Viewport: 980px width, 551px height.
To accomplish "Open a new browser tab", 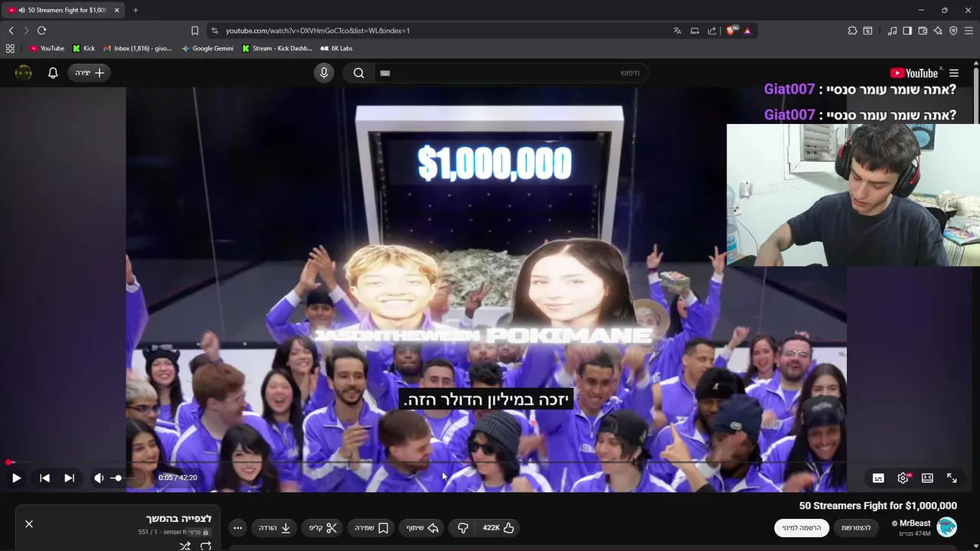I will 136,10.
